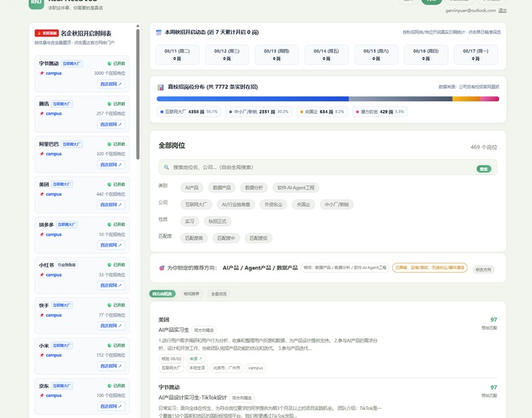Toggle the 匹配度中 match filter chip
Screen dimensions: 532x418
point(227,239)
